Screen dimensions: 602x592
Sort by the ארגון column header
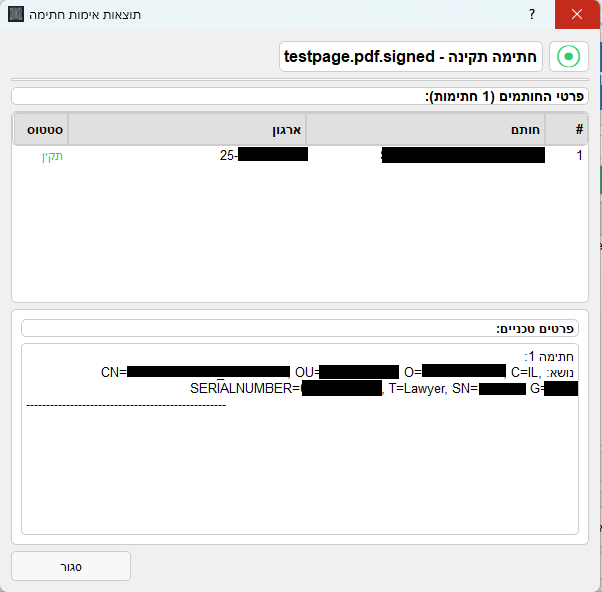click(x=187, y=130)
